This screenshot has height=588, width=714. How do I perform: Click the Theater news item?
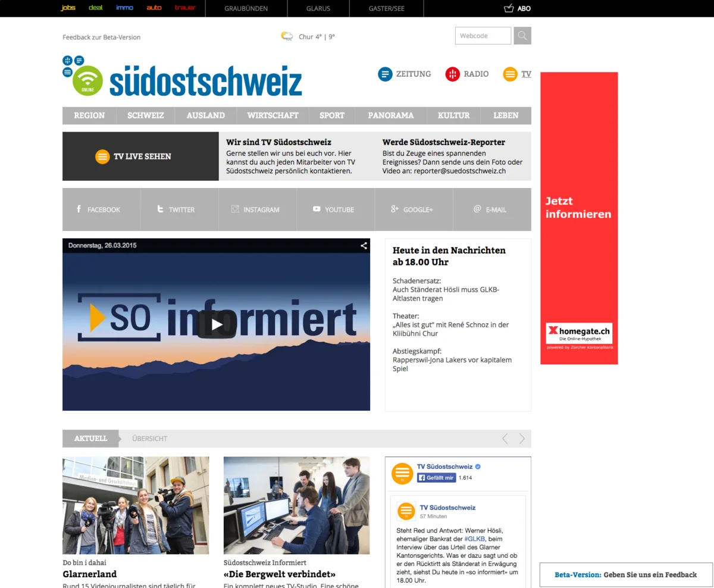[x=450, y=325]
